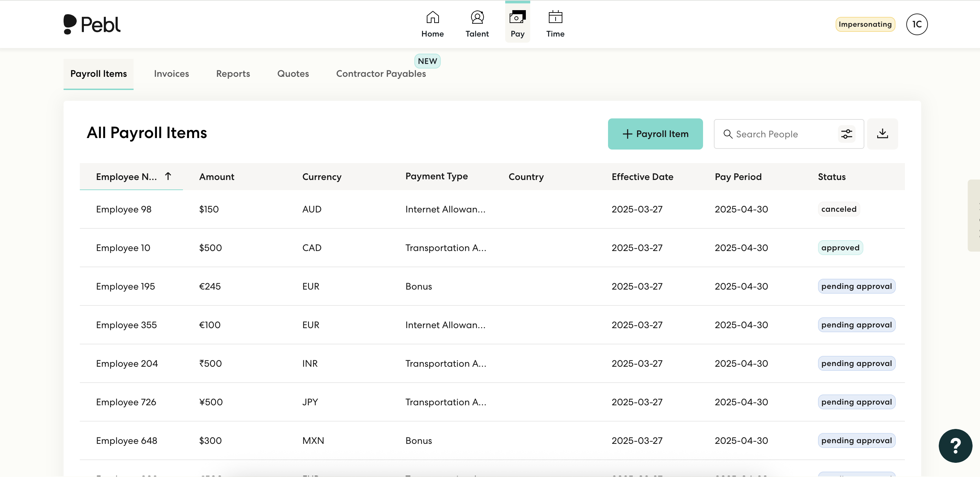Click the approved status for Employee 10
980x477 pixels.
click(x=840, y=248)
